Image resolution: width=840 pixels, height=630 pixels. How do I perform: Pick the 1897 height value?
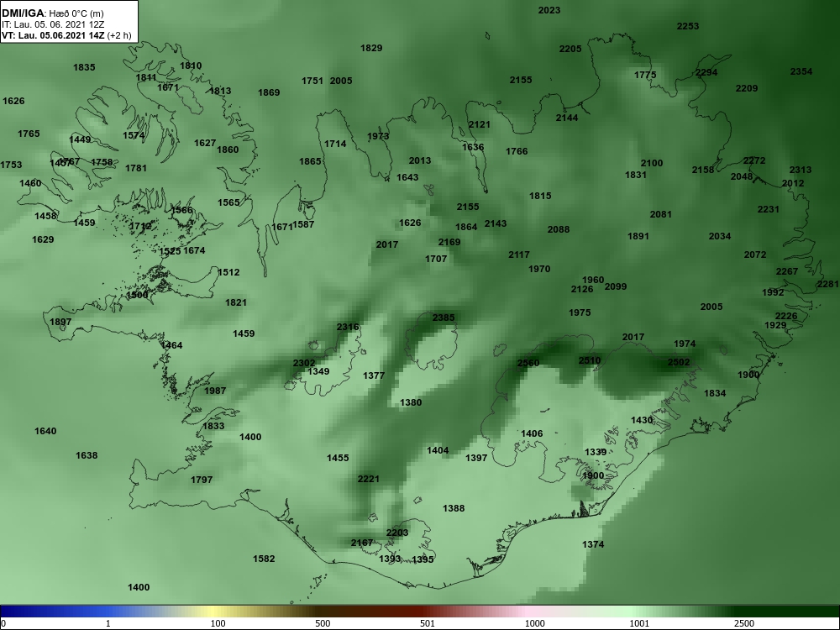pyautogui.click(x=60, y=323)
